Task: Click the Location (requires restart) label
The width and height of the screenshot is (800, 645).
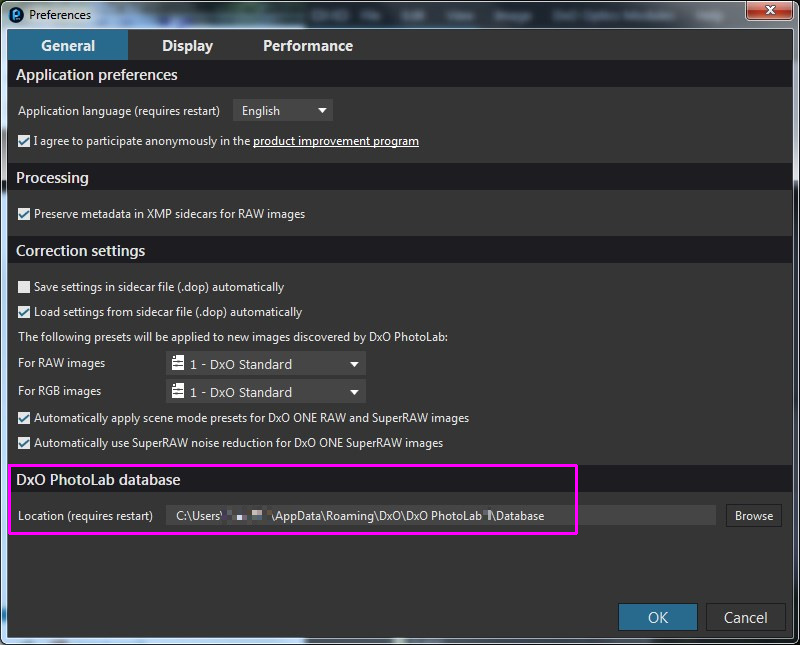Action: 85,516
